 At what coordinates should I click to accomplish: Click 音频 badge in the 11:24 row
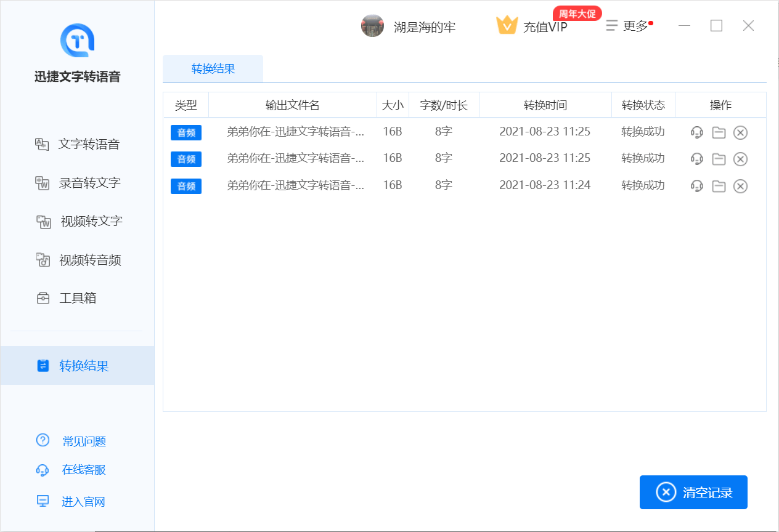[186, 186]
